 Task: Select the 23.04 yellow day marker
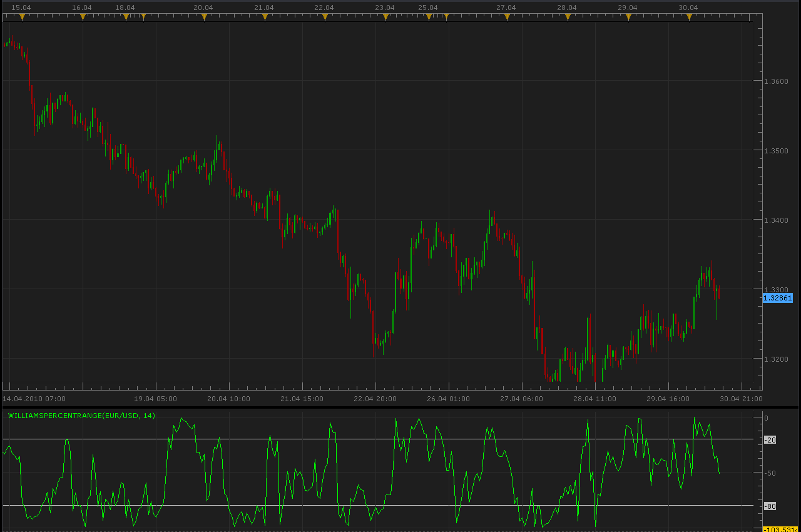385,17
